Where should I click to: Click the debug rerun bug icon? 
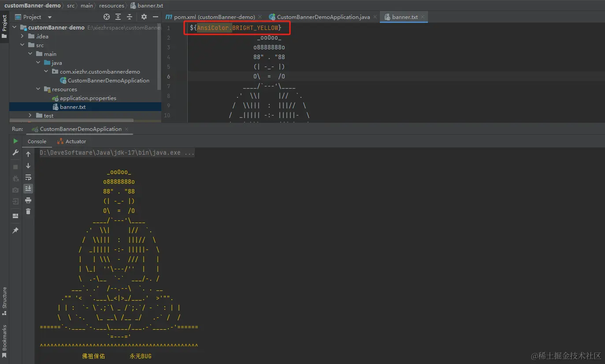15,178
